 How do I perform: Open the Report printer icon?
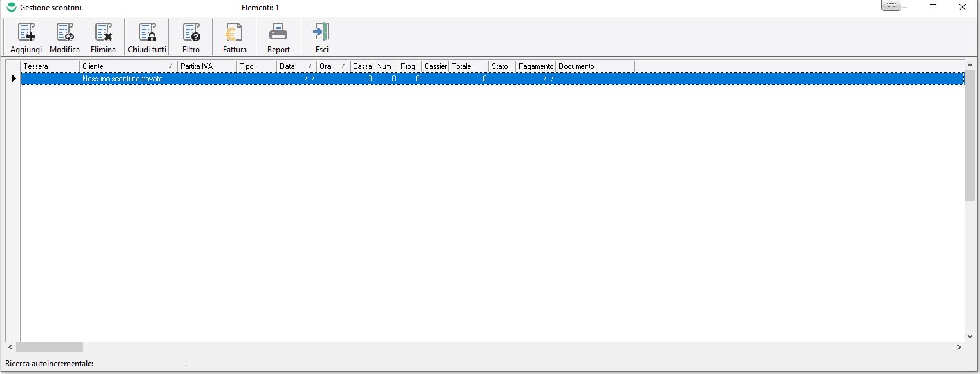278,33
